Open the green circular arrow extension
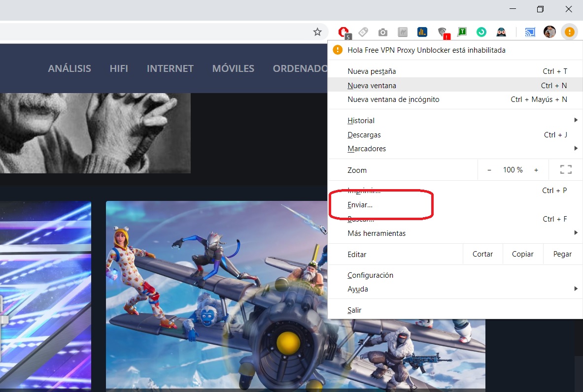The height and width of the screenshot is (392, 583). pyautogui.click(x=481, y=32)
